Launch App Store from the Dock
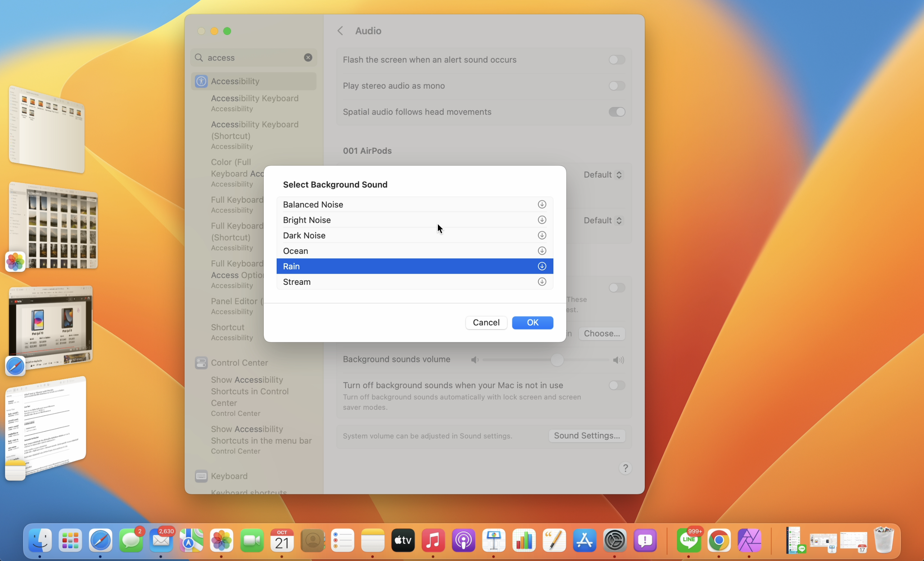 (584, 540)
